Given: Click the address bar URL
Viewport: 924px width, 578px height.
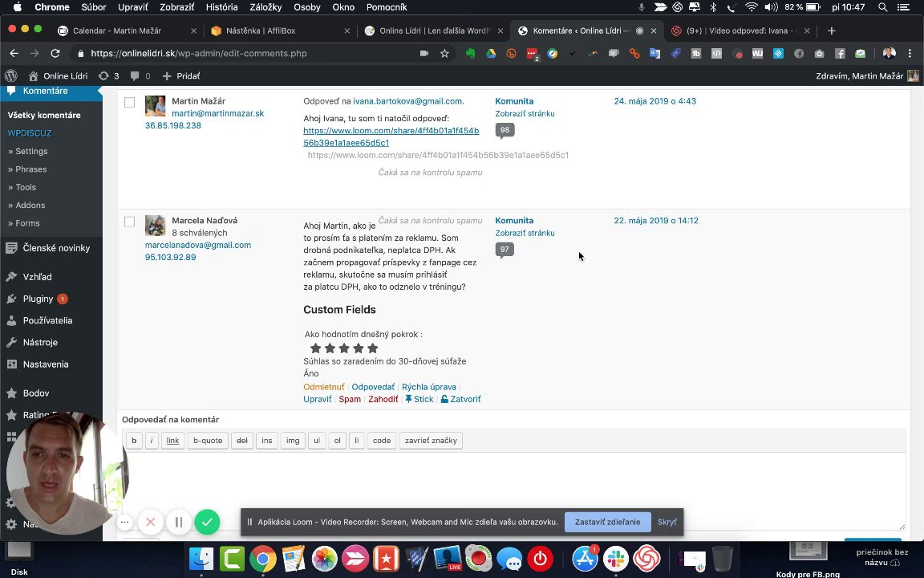Looking at the screenshot, I should [199, 53].
